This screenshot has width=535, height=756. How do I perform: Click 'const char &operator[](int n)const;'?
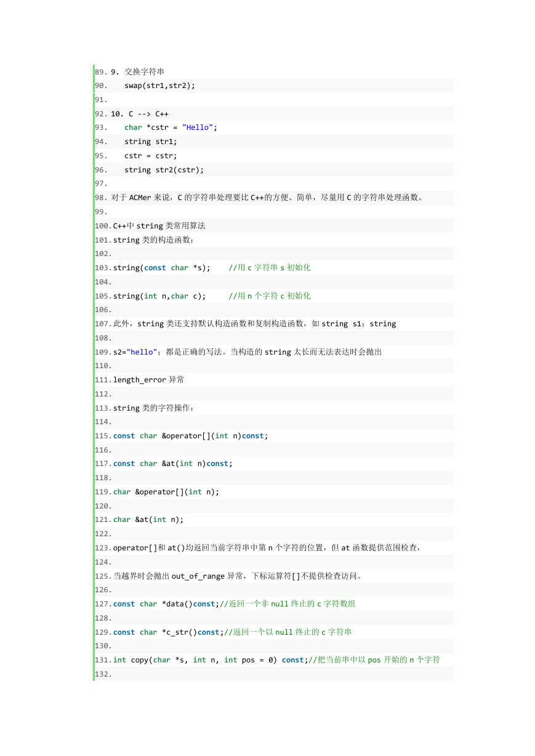[191, 436]
